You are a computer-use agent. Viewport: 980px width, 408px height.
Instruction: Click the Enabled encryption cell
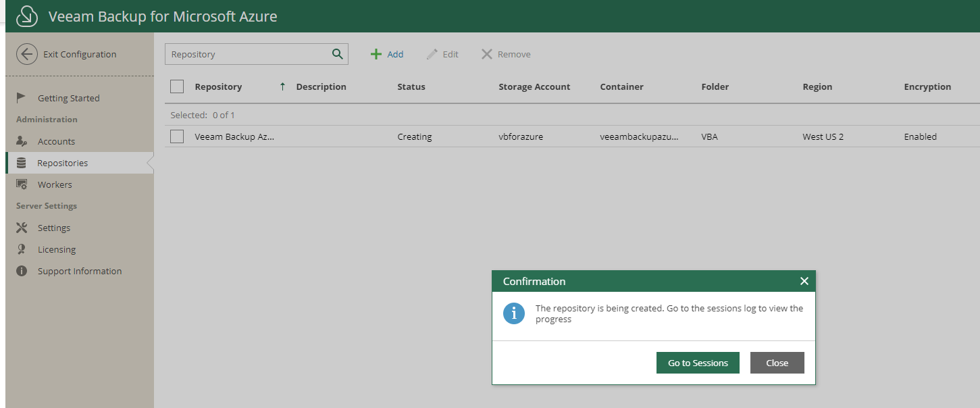(x=921, y=136)
